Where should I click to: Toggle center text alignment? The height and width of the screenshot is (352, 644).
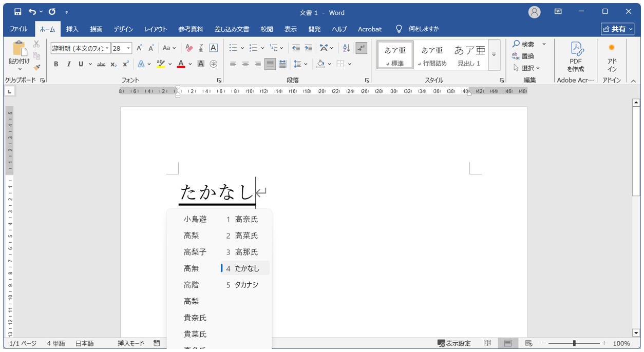[246, 64]
